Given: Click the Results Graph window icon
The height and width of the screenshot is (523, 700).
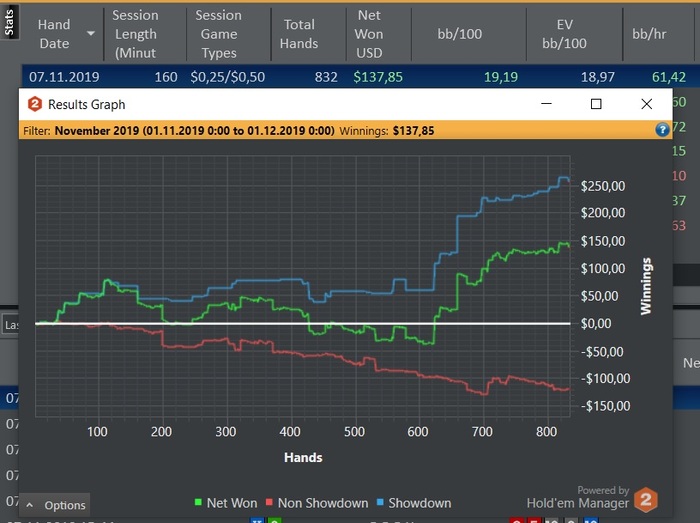Looking at the screenshot, I should click(35, 104).
